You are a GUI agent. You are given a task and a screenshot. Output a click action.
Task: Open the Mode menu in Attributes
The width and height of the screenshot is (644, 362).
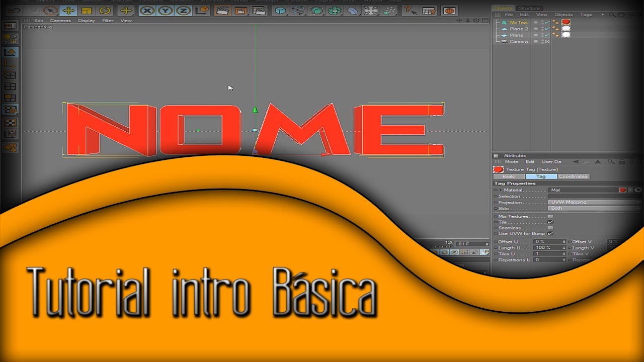pyautogui.click(x=511, y=162)
